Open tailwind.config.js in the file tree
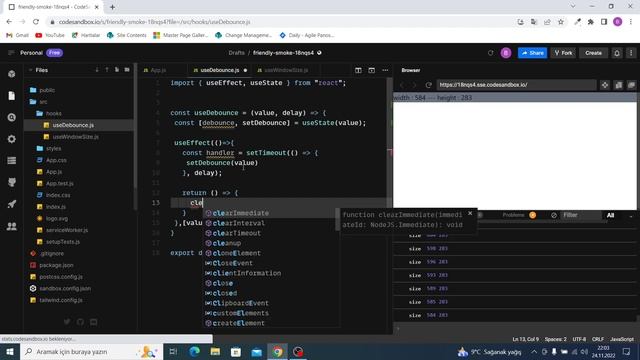This screenshot has height=360, width=640. pos(61,300)
